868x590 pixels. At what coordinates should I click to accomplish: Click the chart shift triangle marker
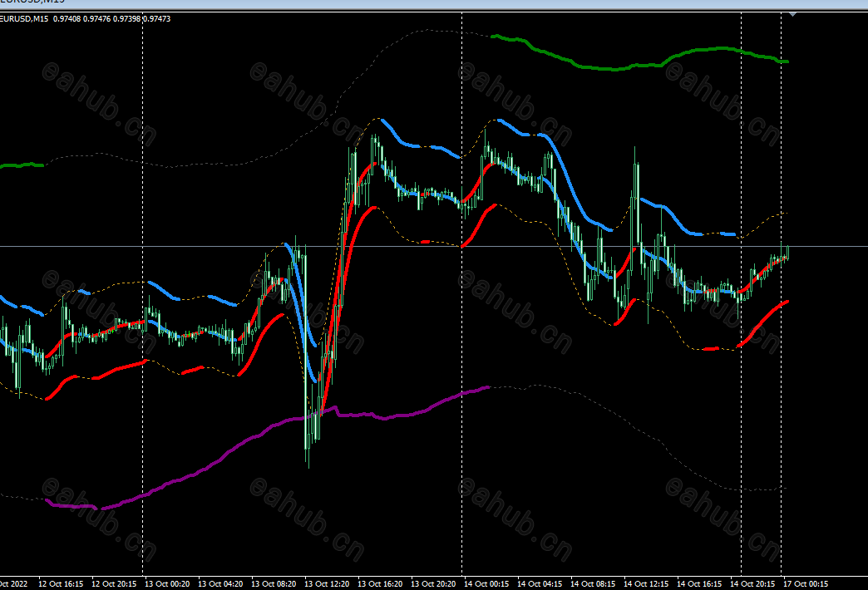[792, 14]
